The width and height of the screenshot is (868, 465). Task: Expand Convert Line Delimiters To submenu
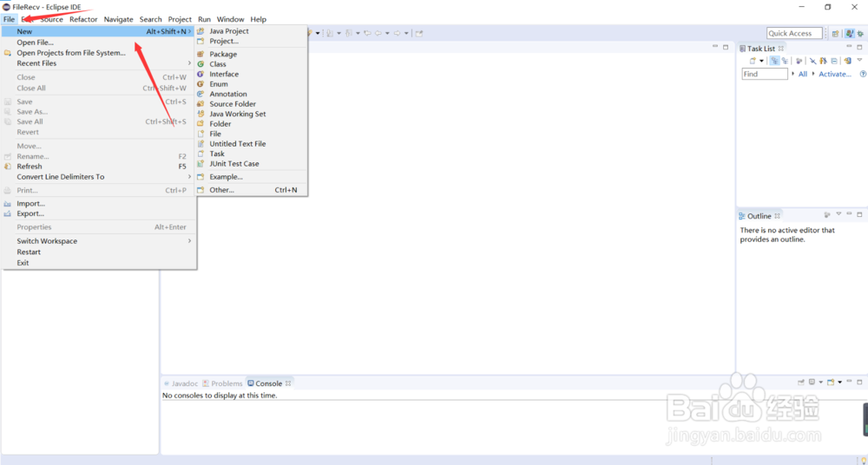99,177
